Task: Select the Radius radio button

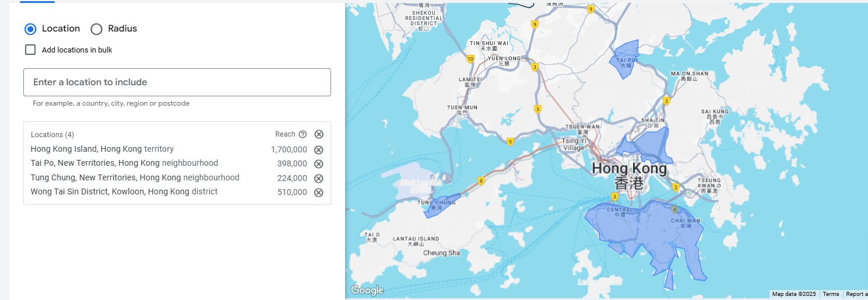Action: [96, 29]
